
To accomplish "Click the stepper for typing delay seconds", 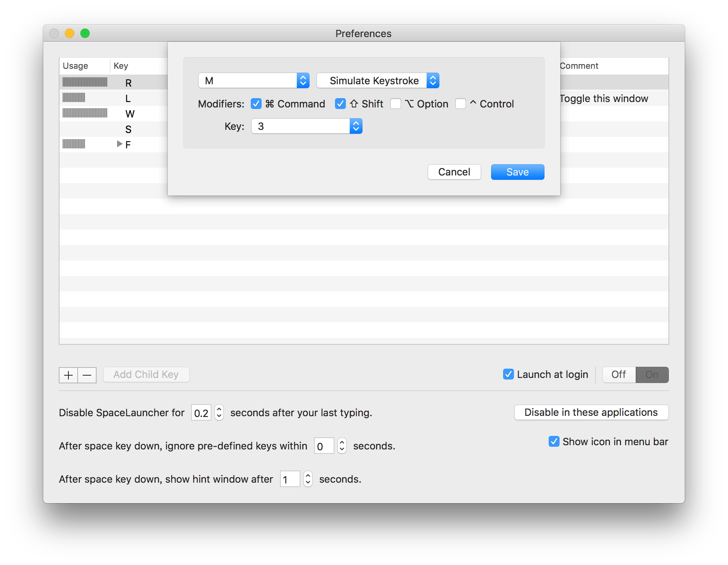I will pos(219,413).
